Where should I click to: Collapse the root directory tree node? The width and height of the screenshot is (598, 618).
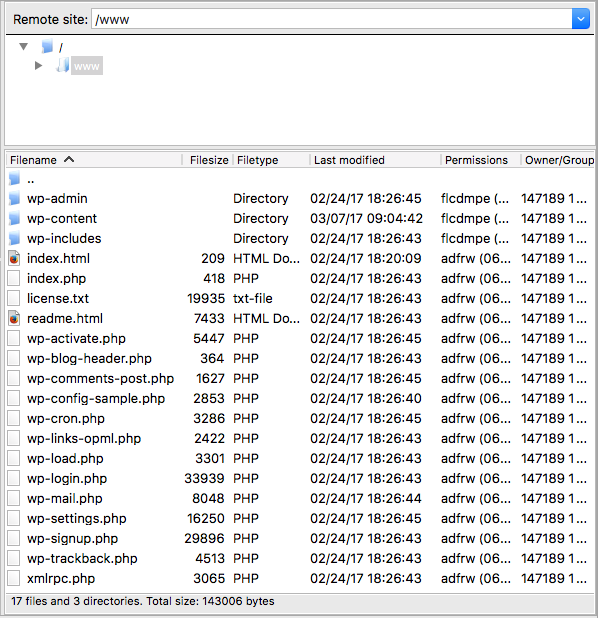[x=24, y=47]
